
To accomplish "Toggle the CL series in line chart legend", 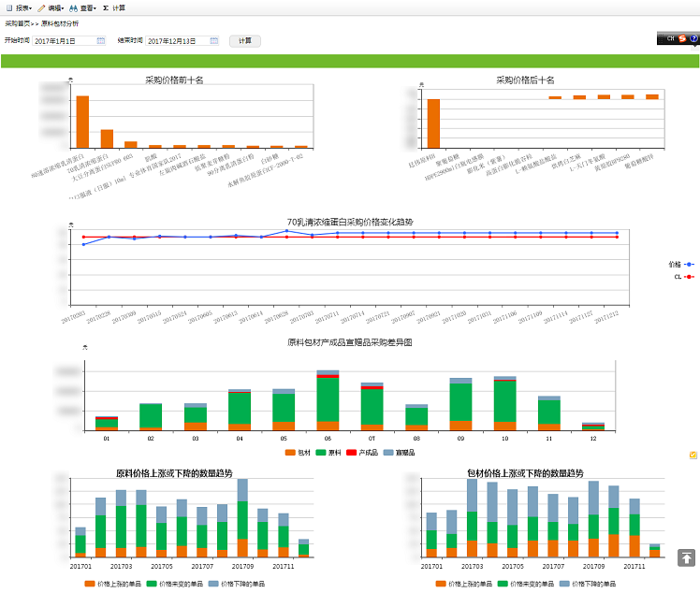I will (682, 277).
